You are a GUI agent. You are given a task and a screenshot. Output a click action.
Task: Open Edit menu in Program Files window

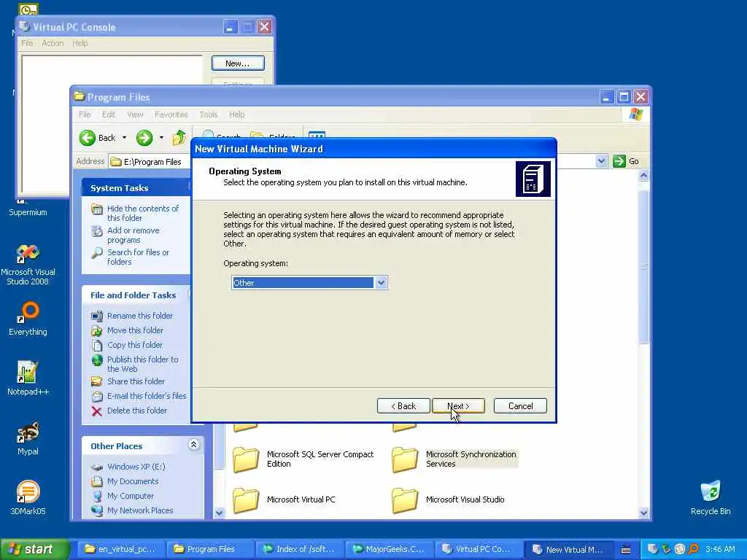(x=108, y=114)
